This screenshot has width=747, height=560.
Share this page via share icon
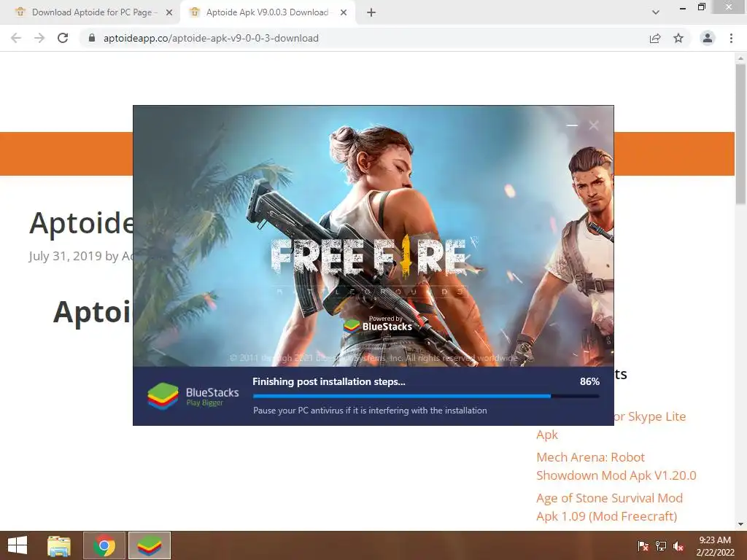655,38
